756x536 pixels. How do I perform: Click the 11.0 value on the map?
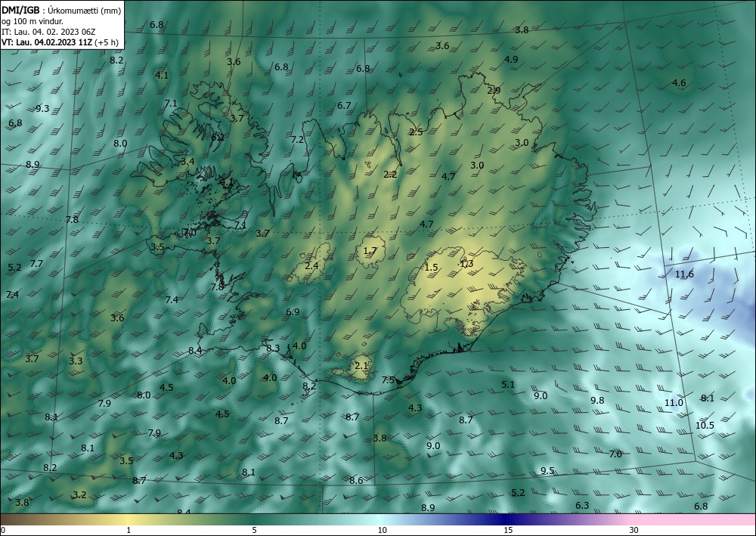click(674, 402)
